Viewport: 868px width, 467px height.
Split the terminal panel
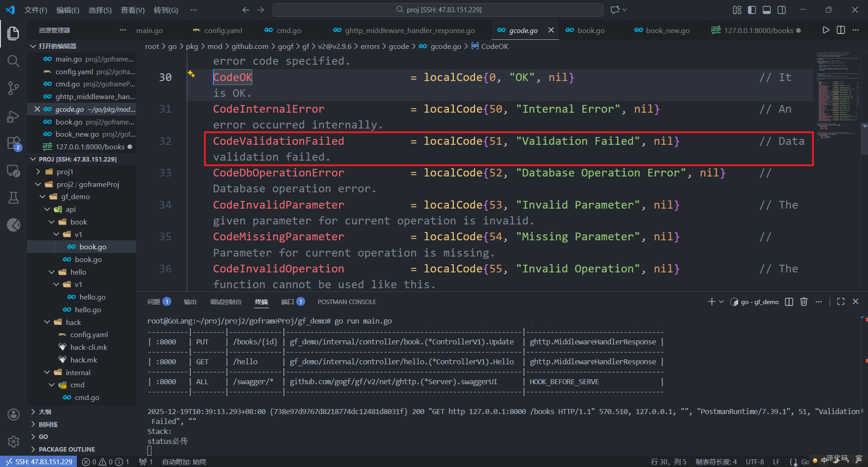[x=789, y=302]
